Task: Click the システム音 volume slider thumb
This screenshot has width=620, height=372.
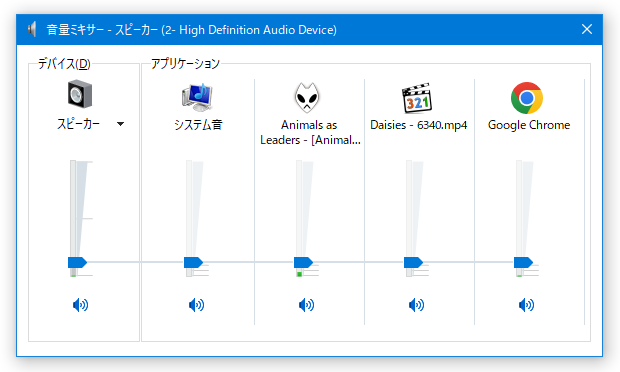Action: 193,262
